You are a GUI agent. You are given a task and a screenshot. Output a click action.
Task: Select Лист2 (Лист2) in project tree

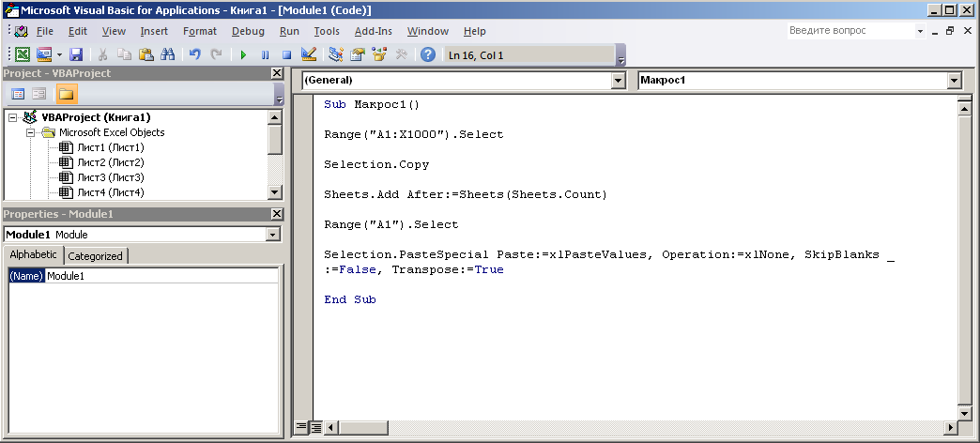(111, 162)
